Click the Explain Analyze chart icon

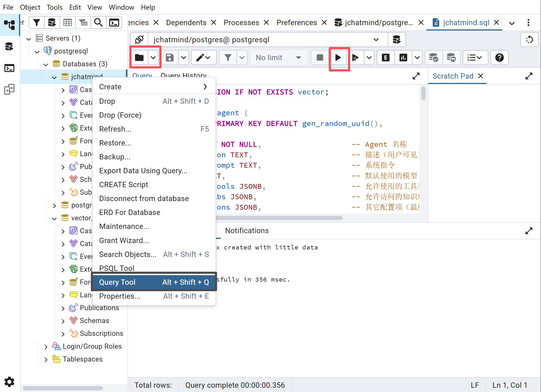pos(403,57)
